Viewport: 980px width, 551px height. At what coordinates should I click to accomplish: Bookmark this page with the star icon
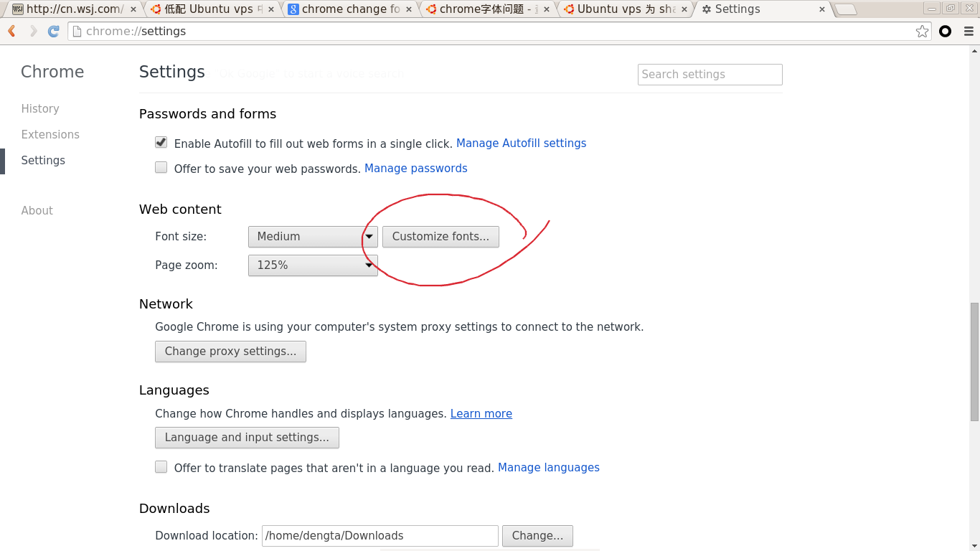(922, 31)
